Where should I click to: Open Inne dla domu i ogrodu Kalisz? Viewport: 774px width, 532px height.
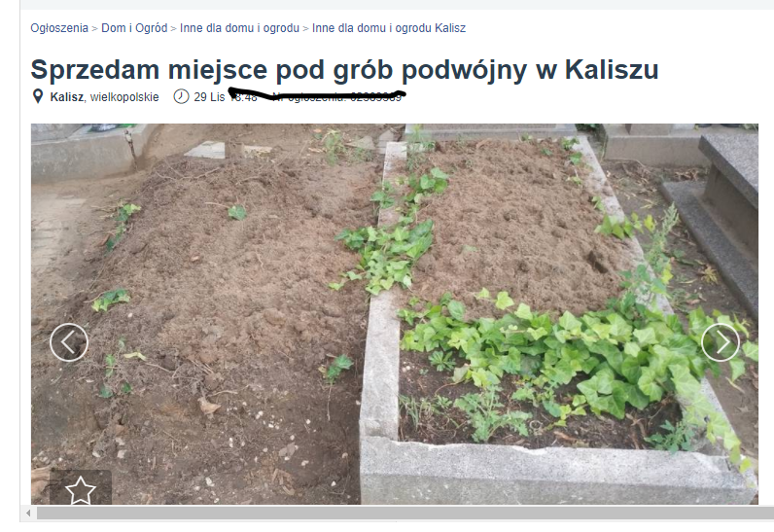point(389,28)
